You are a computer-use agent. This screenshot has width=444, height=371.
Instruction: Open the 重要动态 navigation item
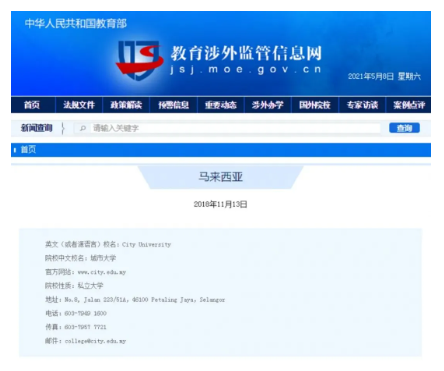(221, 105)
